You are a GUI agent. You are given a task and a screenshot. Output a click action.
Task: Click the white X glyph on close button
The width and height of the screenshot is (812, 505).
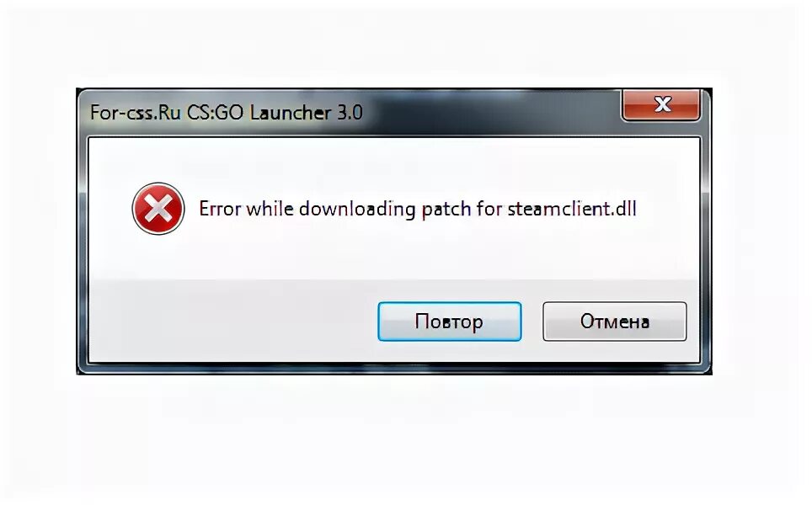coord(663,104)
